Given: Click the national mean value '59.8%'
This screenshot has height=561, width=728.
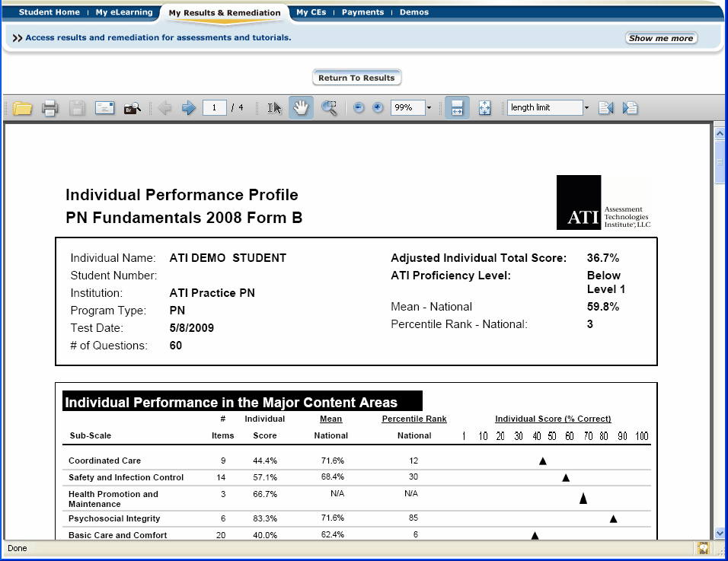Looking at the screenshot, I should coord(603,307).
